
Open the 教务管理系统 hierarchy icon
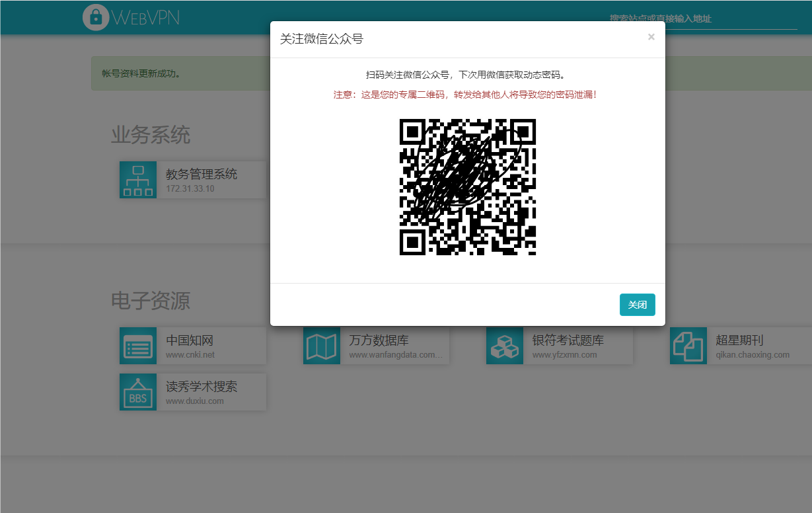coord(138,180)
